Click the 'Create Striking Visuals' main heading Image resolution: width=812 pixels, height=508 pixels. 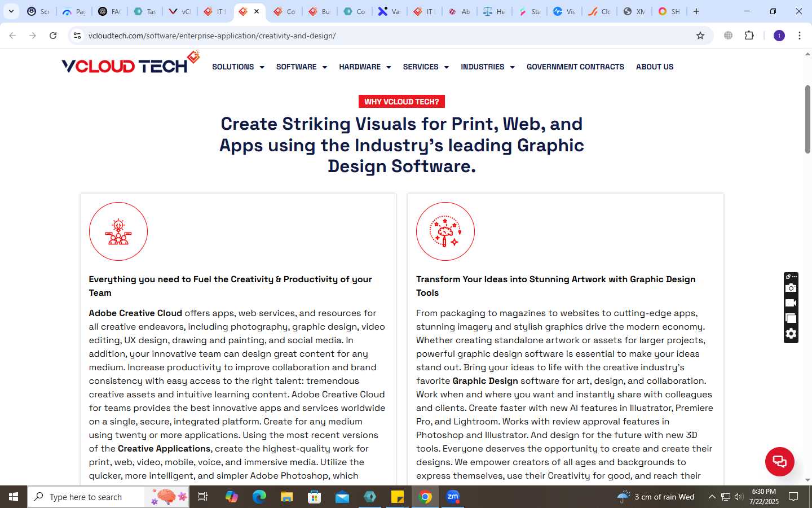tap(401, 145)
